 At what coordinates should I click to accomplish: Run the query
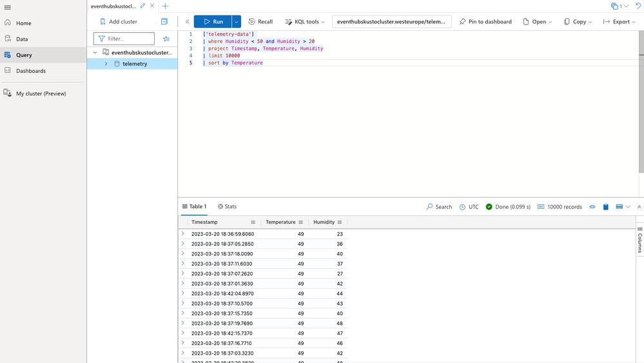tap(213, 21)
